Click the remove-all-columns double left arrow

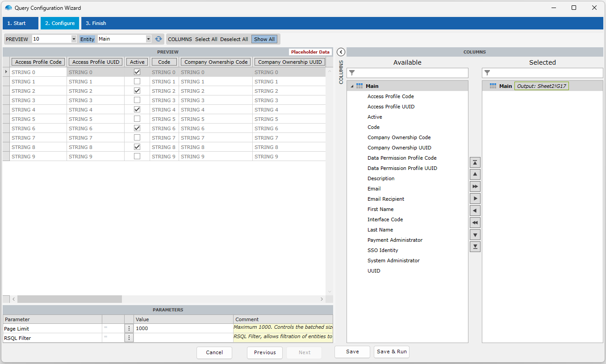[475, 223]
